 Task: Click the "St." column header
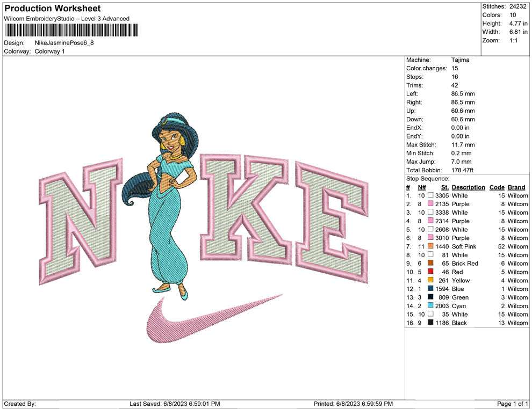point(445,187)
